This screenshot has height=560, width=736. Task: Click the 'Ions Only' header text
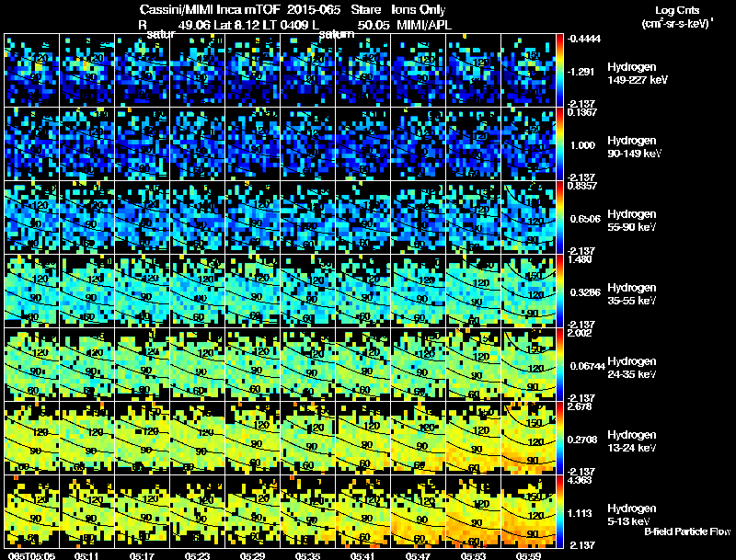(x=419, y=10)
